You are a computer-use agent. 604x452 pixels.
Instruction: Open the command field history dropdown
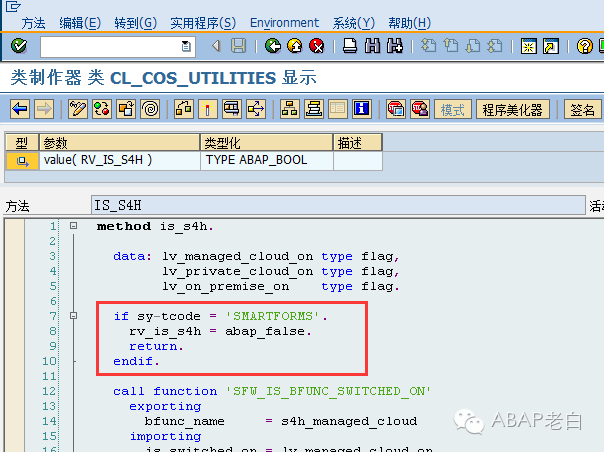[186, 47]
